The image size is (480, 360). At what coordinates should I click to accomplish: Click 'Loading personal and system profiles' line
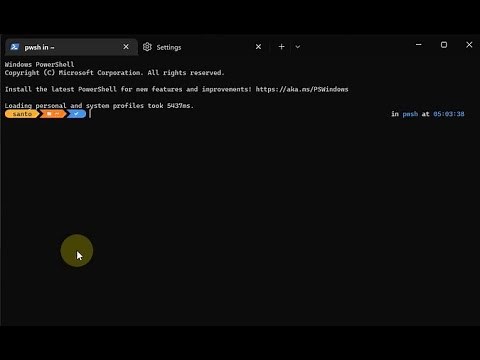[x=99, y=106]
